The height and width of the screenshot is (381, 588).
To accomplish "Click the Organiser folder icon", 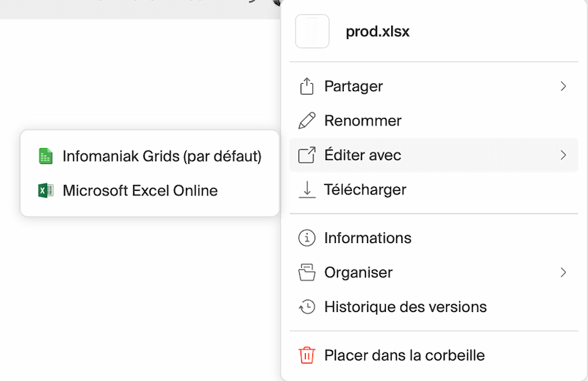I will tap(306, 272).
